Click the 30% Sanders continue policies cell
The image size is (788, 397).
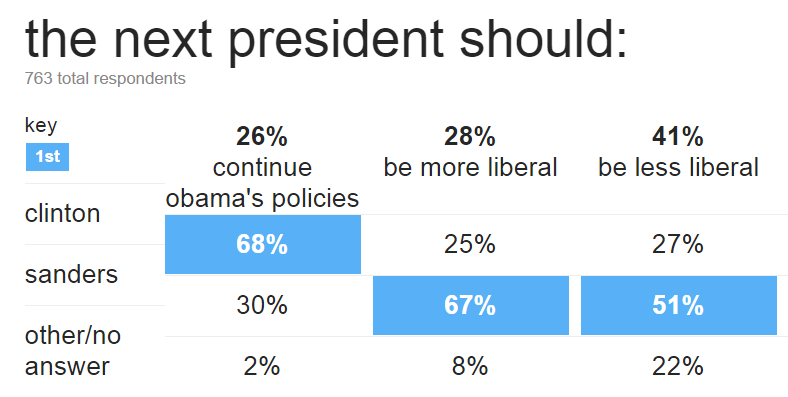pyautogui.click(x=262, y=305)
